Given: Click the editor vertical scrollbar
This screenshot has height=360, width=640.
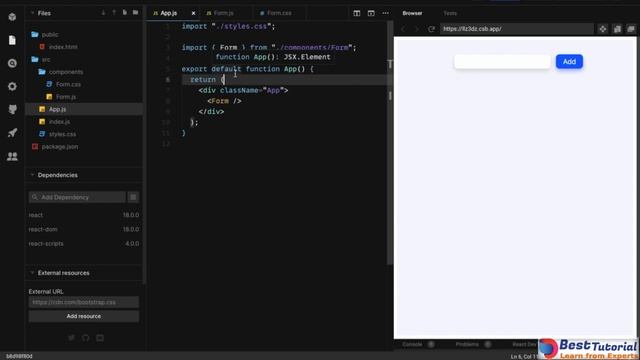Looking at the screenshot, I should pyautogui.click(x=390, y=142).
